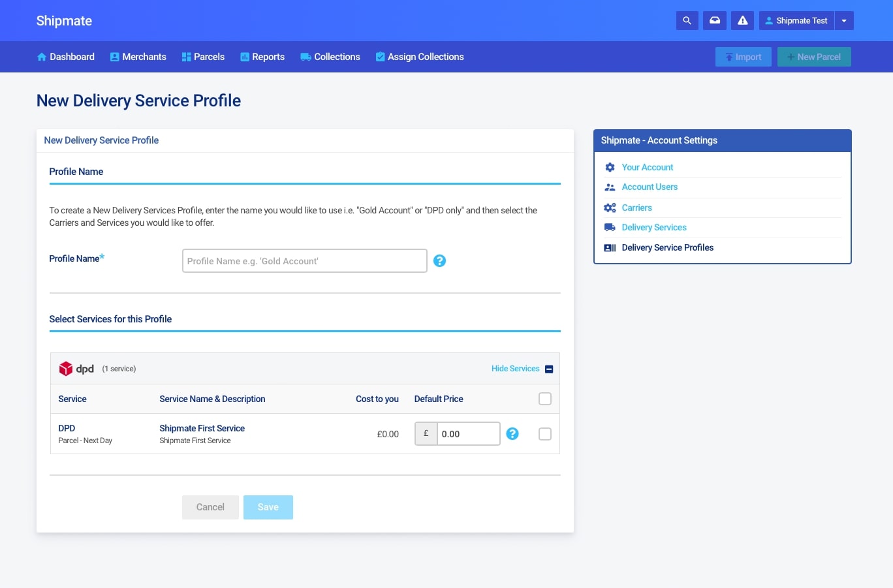Click the 'Select Services for this Profile' heading

[x=110, y=319]
